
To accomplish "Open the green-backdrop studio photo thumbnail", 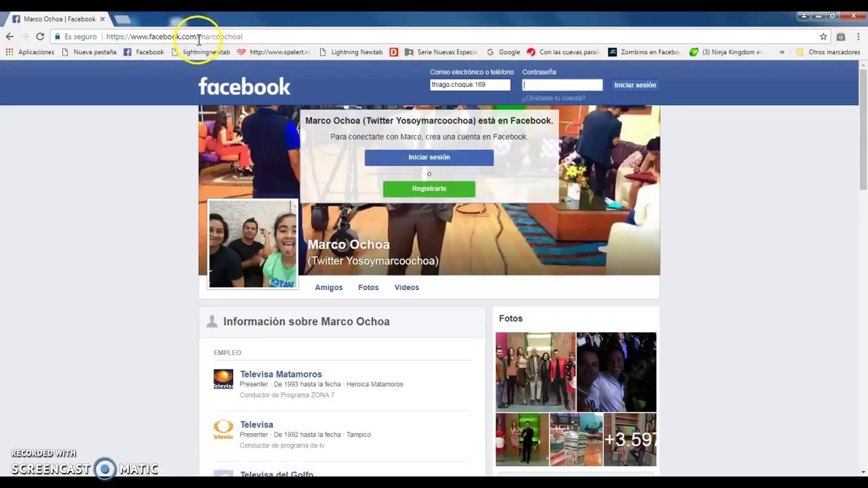I will point(522,440).
